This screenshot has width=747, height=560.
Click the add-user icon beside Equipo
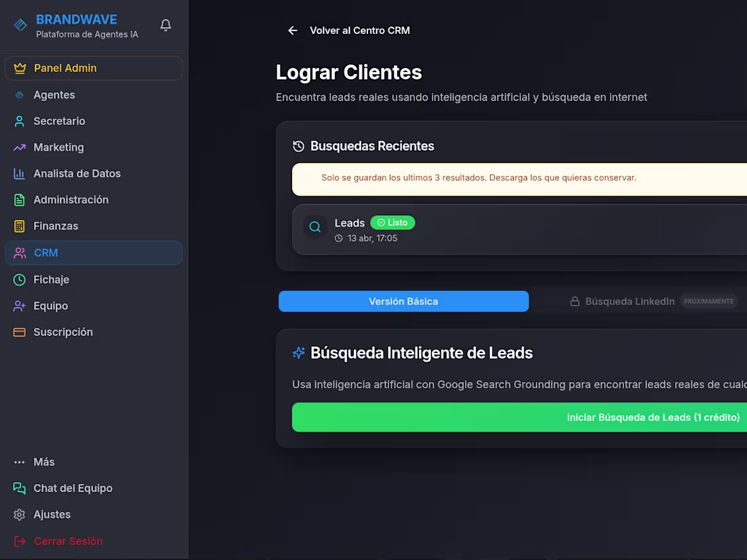[x=20, y=305]
